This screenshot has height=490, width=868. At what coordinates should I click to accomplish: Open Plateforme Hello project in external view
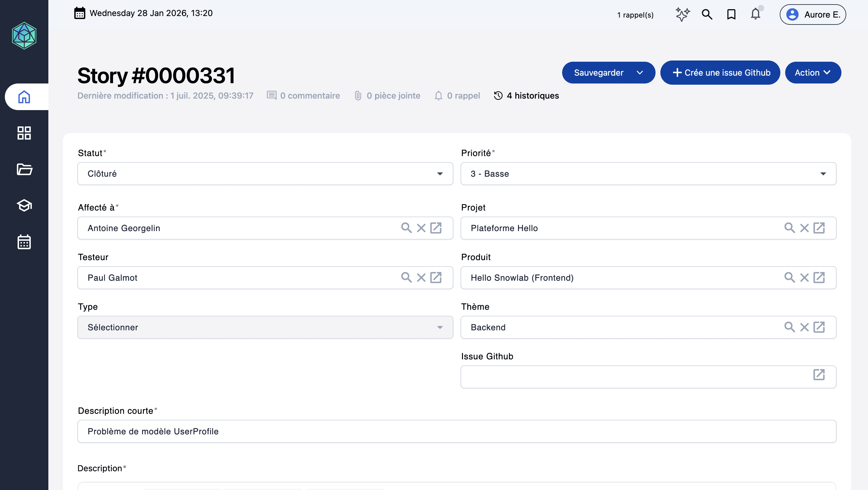coord(819,228)
